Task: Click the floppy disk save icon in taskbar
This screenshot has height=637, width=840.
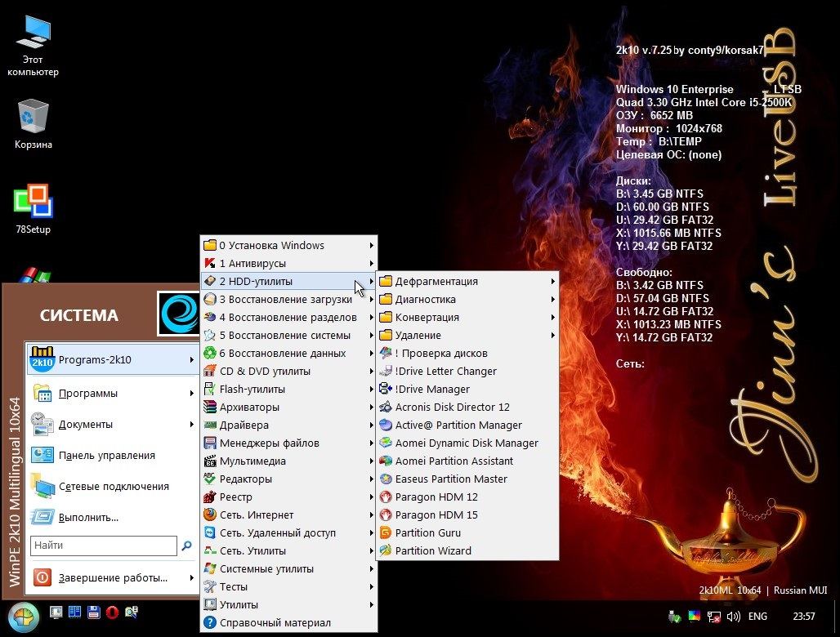Action: click(x=93, y=612)
